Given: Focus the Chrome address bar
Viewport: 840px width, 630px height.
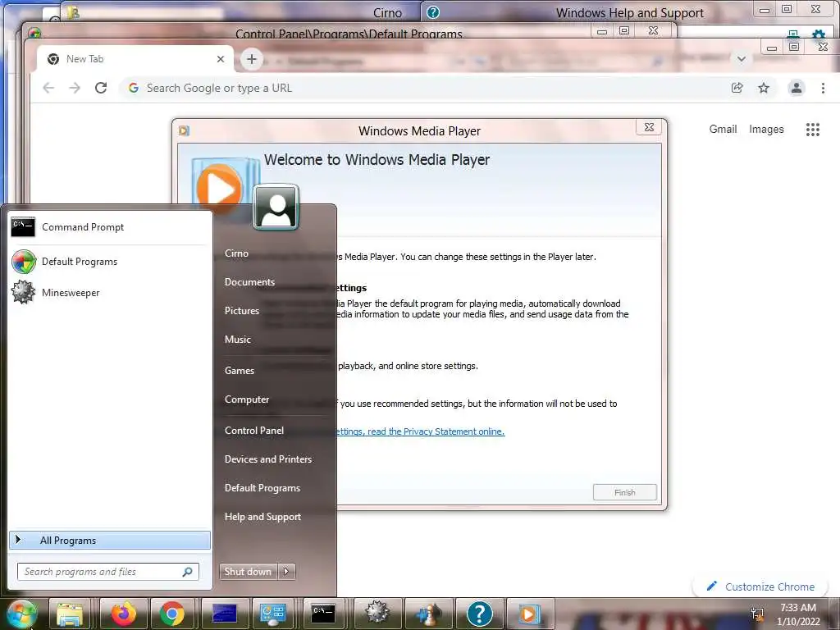Looking at the screenshot, I should click(x=428, y=88).
